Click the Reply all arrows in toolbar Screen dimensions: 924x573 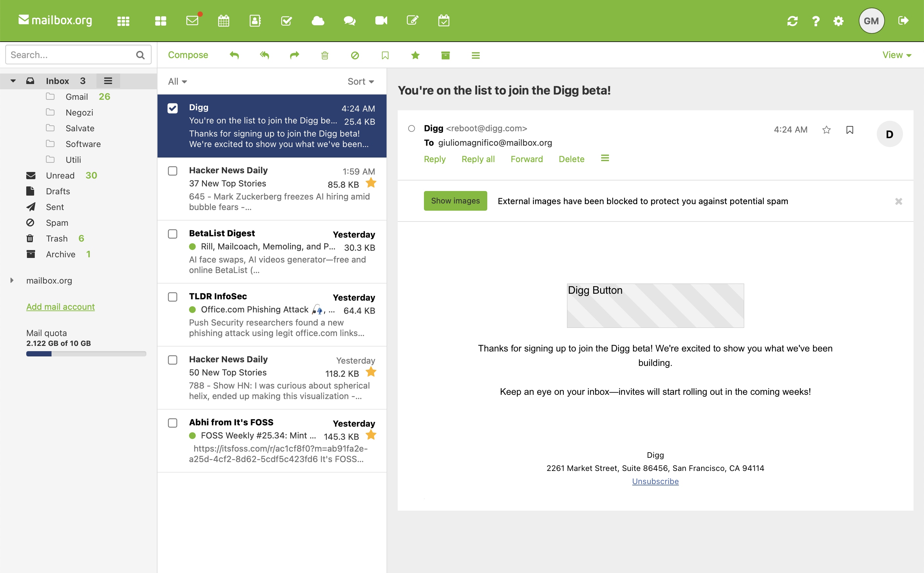click(264, 55)
